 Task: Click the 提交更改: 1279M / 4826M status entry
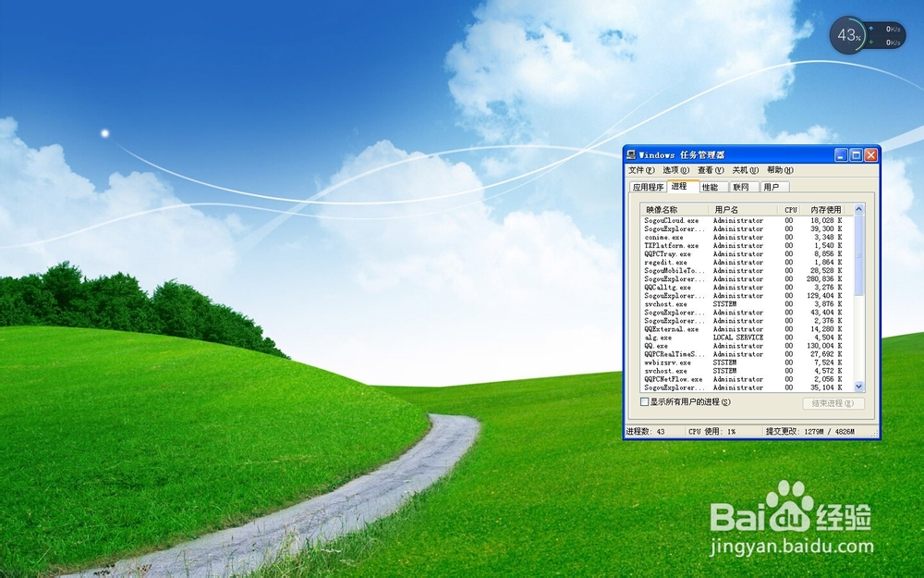tap(810, 432)
